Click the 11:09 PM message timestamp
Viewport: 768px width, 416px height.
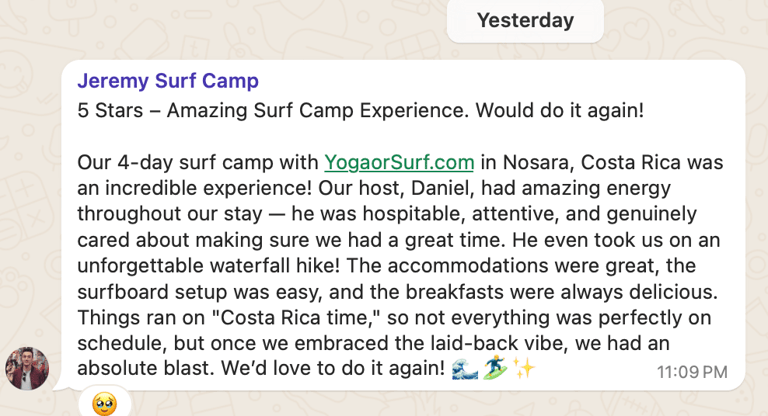[x=692, y=373]
